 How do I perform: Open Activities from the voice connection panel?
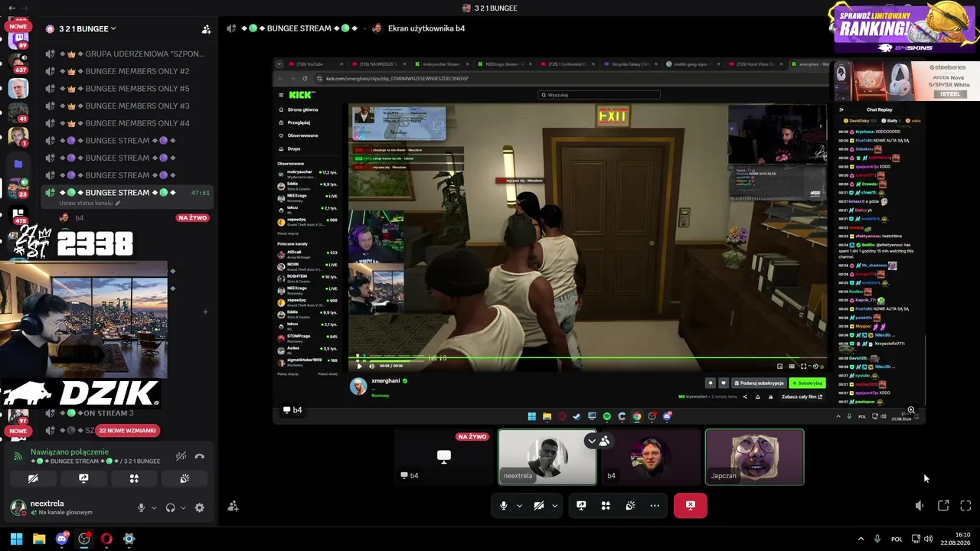[x=134, y=478]
